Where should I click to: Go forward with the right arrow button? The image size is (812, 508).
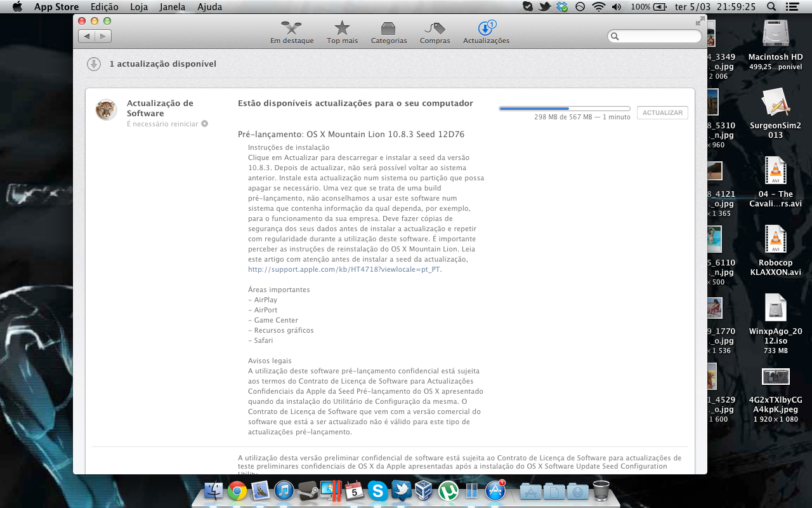[x=103, y=36]
